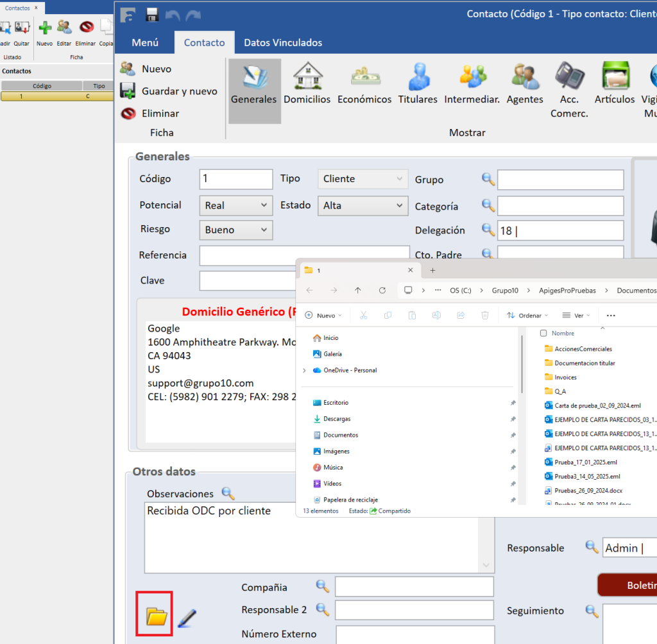Click the magnifier next to Delegación
The image size is (657, 644).
[488, 230]
